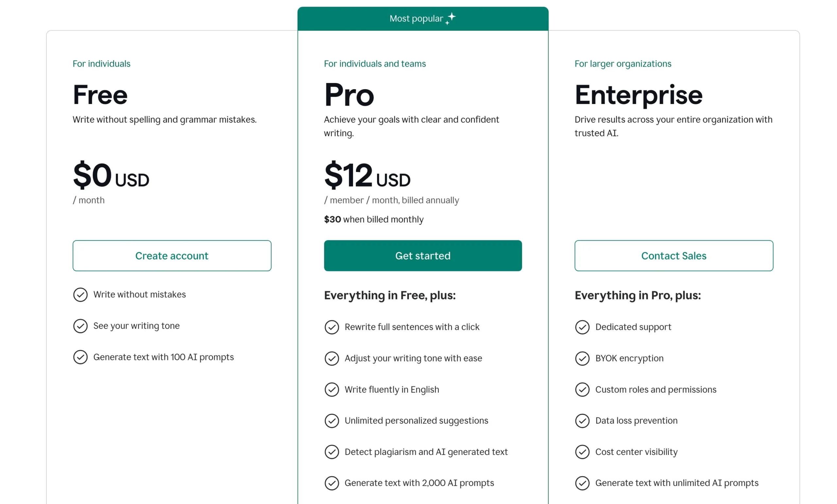This screenshot has height=504, width=837.
Task: Click check icon for Adjust your writing tone
Action: point(332,358)
